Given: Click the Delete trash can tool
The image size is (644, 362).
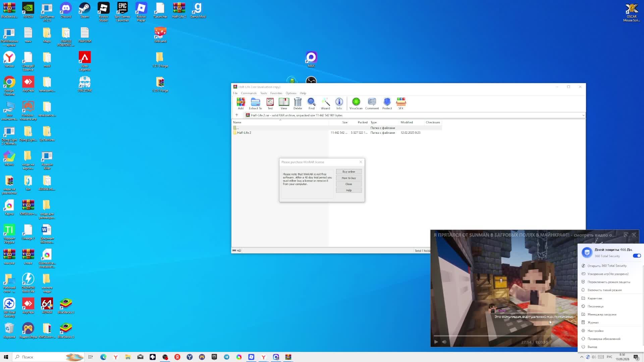Looking at the screenshot, I should click(298, 104).
